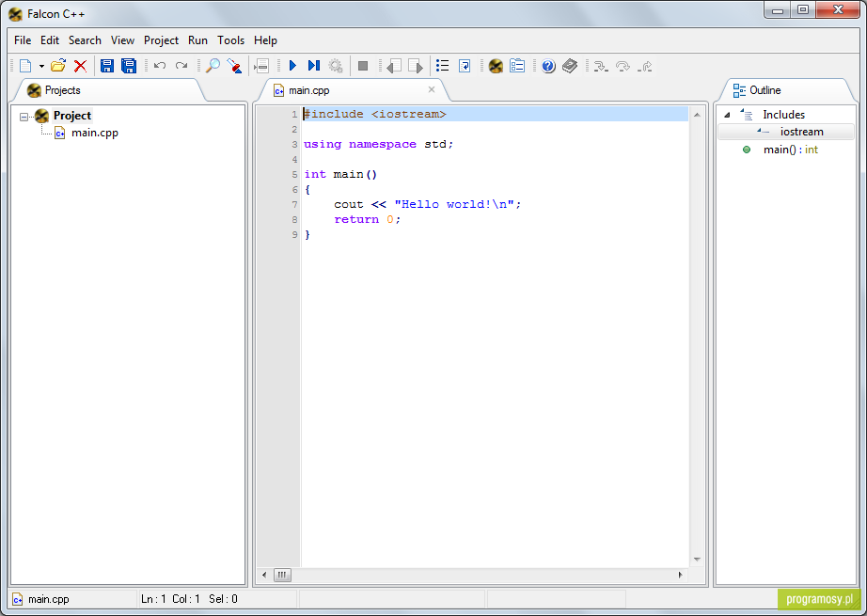Click the go-to page arrow icon
The image size is (867, 616).
click(465, 67)
